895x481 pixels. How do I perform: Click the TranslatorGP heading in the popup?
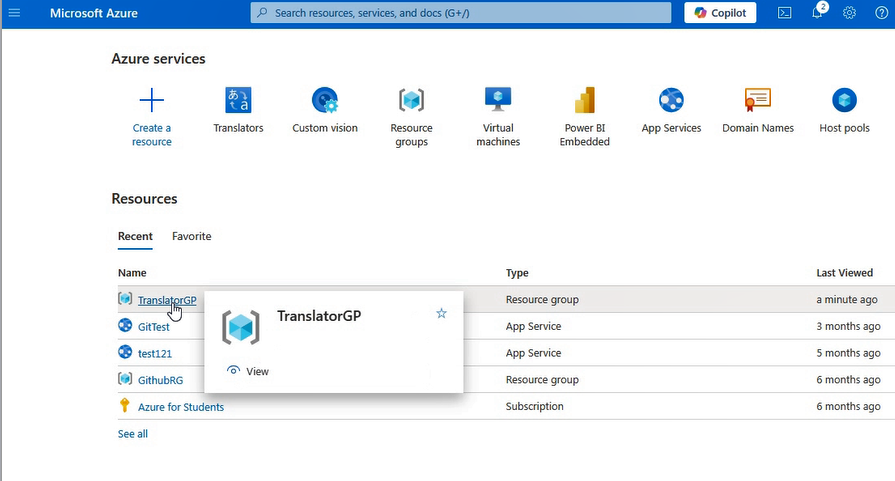319,316
